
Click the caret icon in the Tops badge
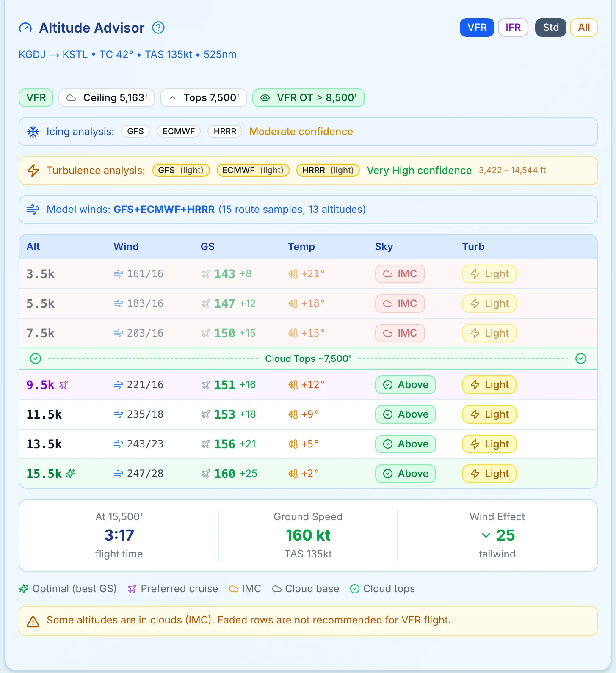pos(172,98)
